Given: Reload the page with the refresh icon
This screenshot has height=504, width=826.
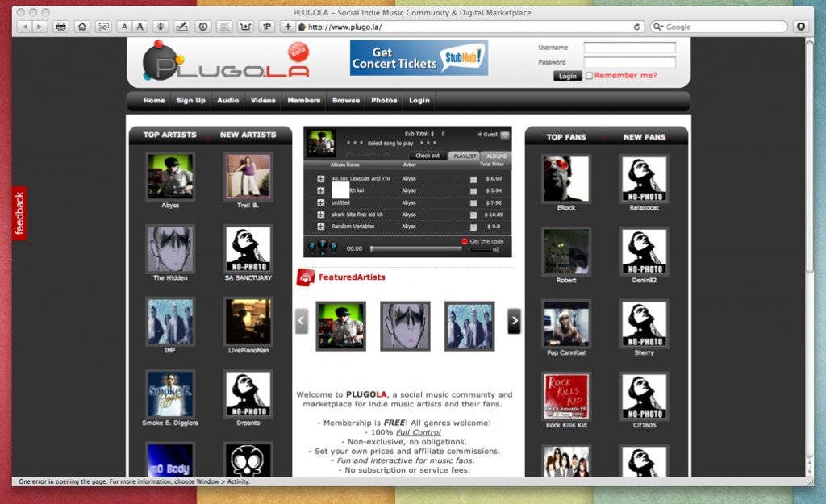Looking at the screenshot, I should coord(637,27).
